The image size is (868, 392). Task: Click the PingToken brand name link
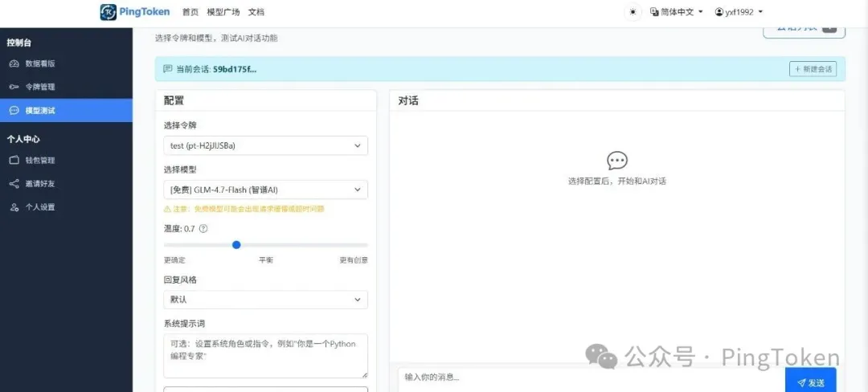(x=145, y=11)
